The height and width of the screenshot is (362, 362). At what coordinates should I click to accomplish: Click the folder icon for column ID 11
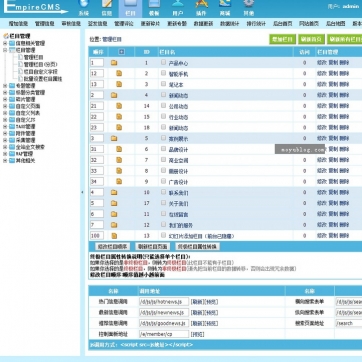pos(114,214)
